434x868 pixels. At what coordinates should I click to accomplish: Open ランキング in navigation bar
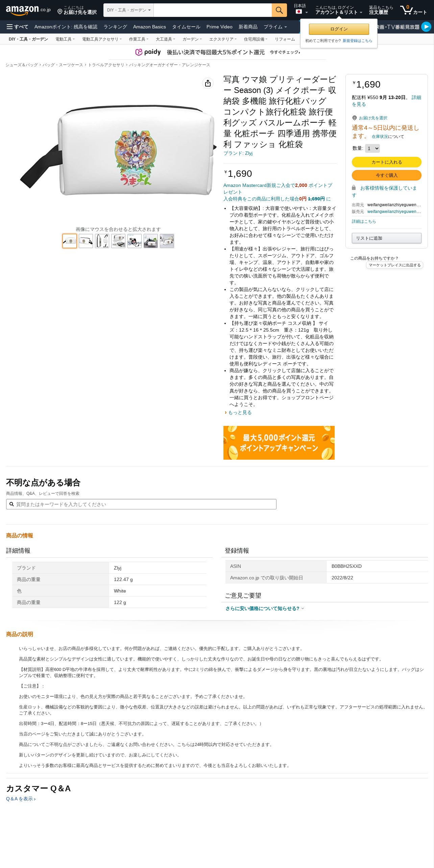(x=115, y=27)
